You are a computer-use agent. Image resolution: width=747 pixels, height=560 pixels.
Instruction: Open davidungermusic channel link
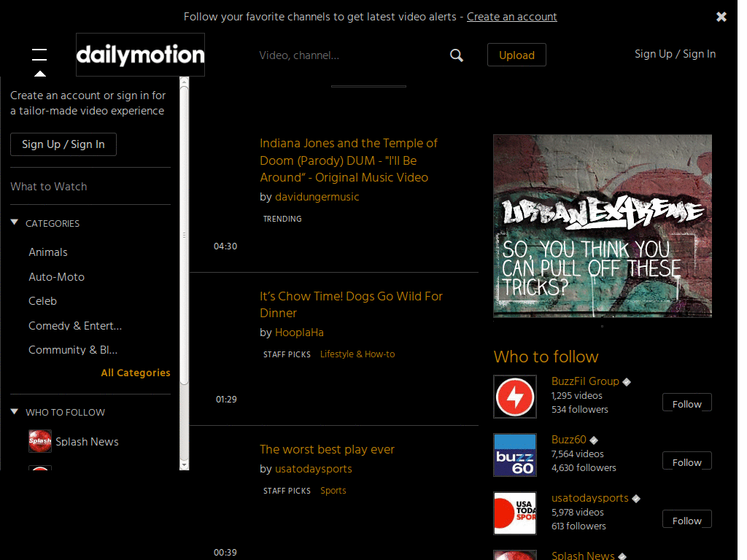point(317,197)
